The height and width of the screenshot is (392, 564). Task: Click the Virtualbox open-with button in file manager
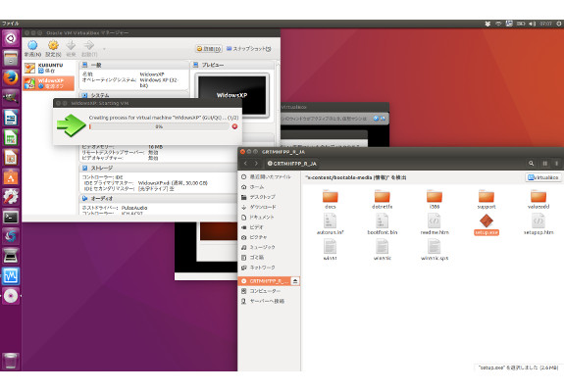point(543,177)
